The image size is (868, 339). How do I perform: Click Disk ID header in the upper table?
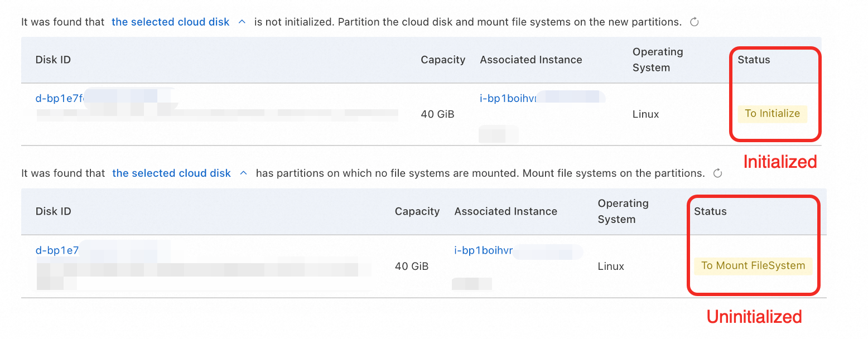53,60
